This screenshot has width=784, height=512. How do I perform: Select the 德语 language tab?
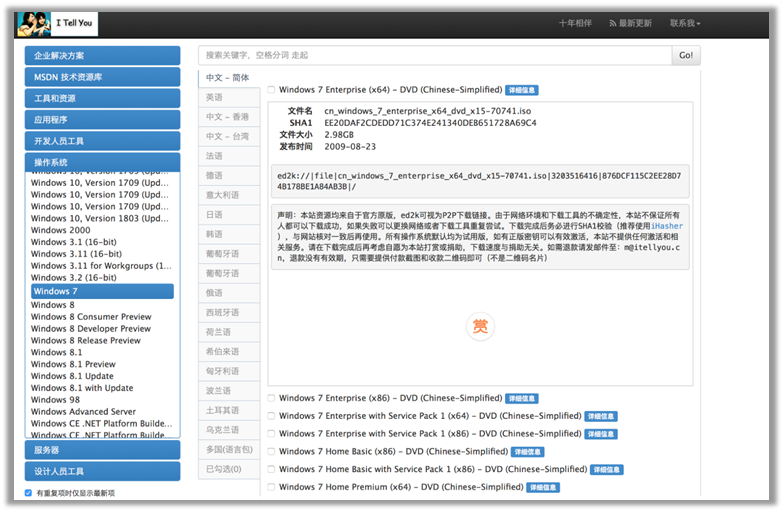click(x=229, y=176)
